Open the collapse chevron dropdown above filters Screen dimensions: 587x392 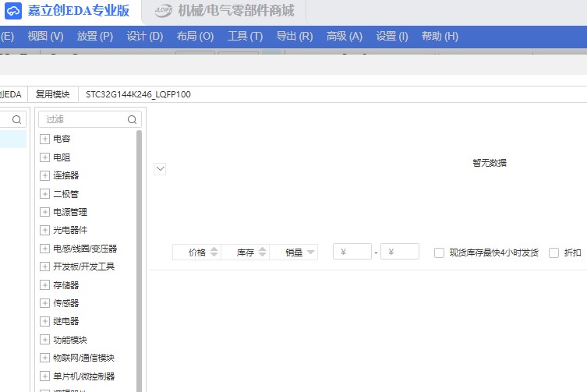click(160, 169)
